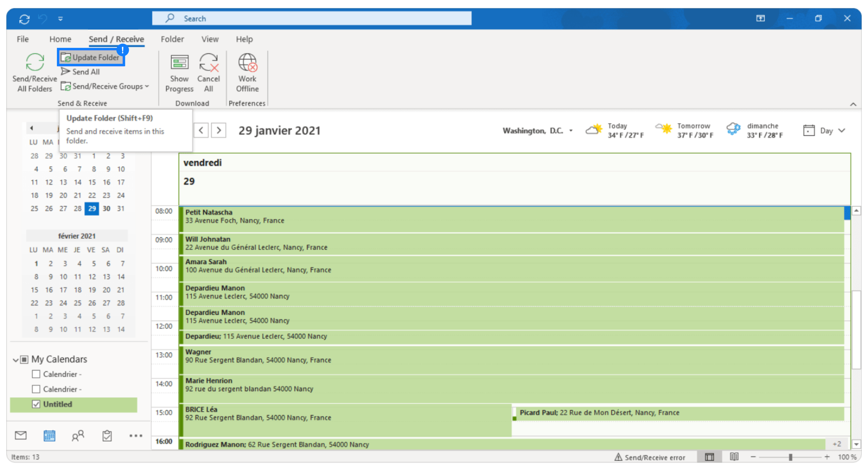Select February 15 in mini calendar
The width and height of the screenshot is (868, 470).
click(34, 290)
